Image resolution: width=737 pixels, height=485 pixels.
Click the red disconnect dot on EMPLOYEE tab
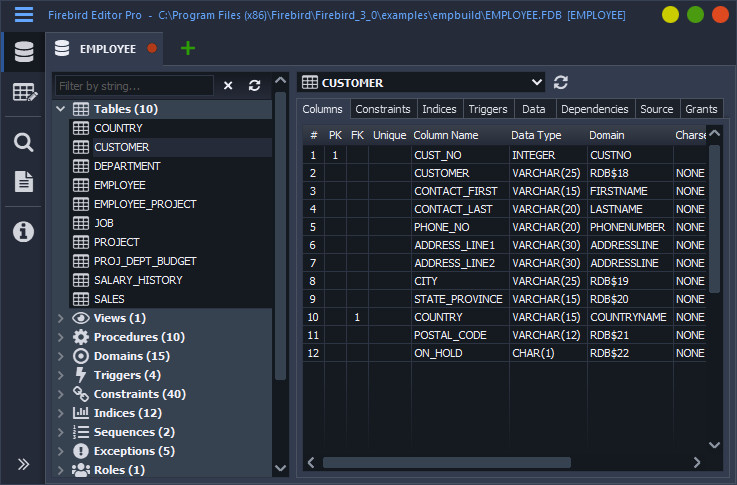[x=152, y=48]
